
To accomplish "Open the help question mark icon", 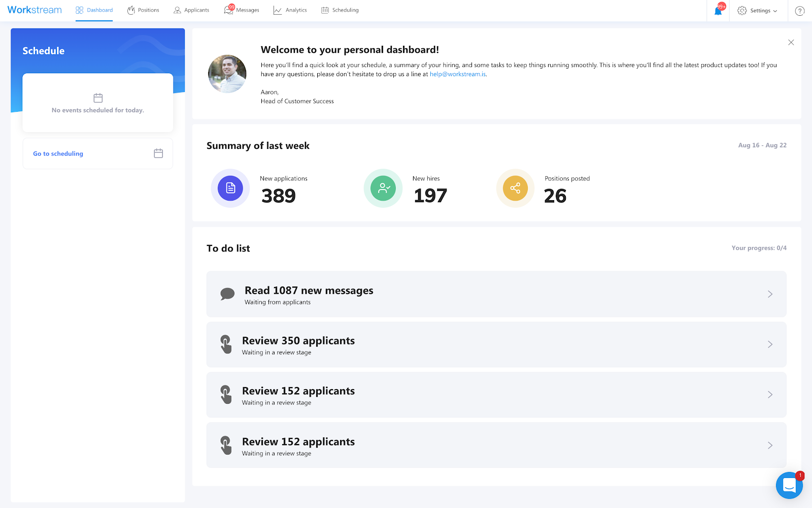I will 800,11.
